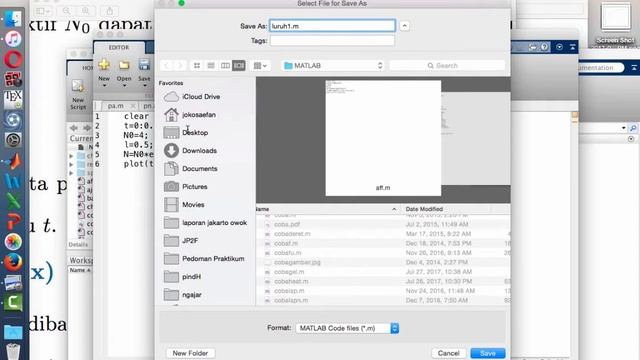Switch to cover flow view
The height and width of the screenshot is (360, 640).
(x=239, y=65)
